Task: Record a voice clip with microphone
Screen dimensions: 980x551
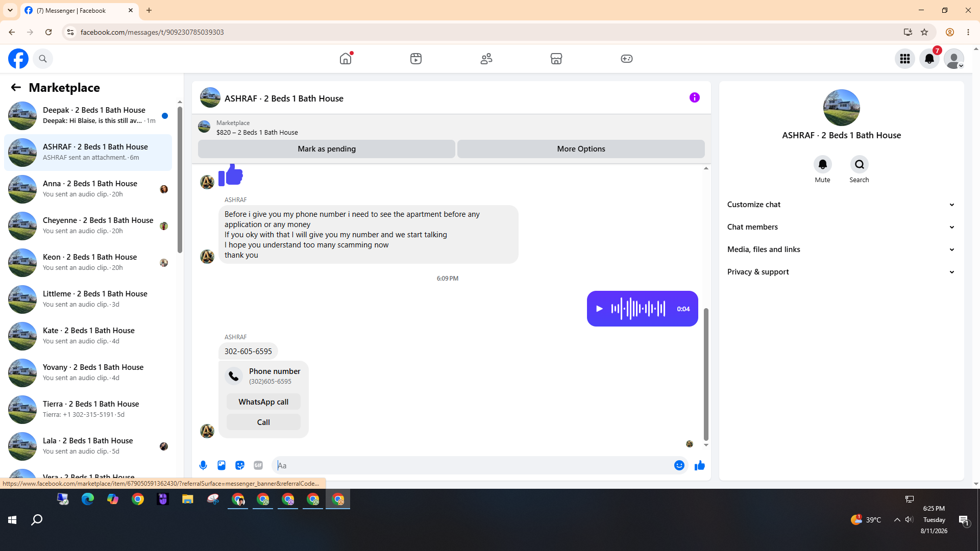Action: (203, 465)
